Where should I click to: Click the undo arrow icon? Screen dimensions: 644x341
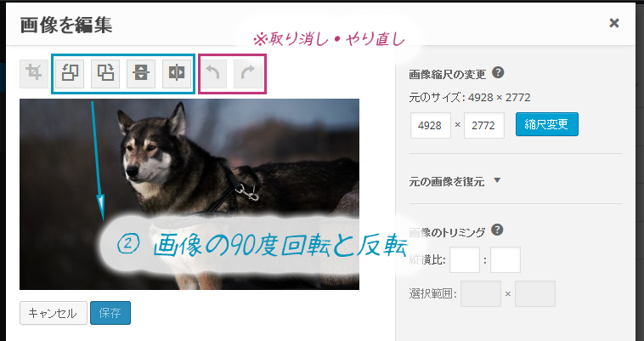point(215,74)
